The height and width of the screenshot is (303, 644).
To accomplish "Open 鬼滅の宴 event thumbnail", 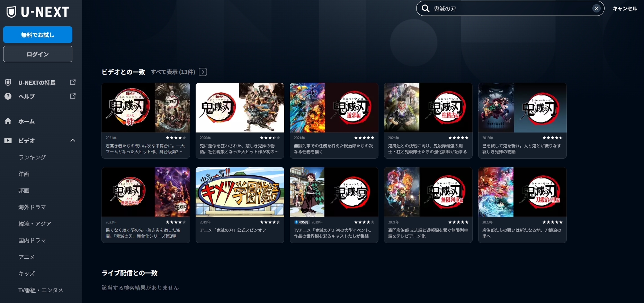I will point(334,192).
